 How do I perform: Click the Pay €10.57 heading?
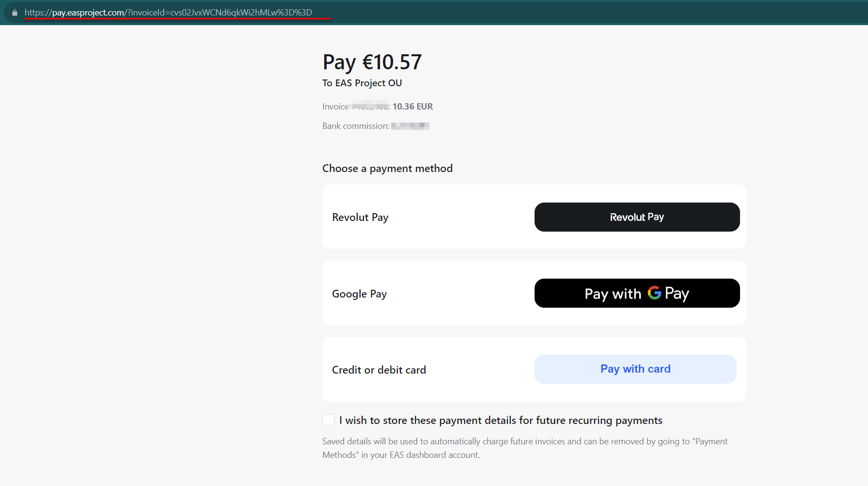point(372,63)
